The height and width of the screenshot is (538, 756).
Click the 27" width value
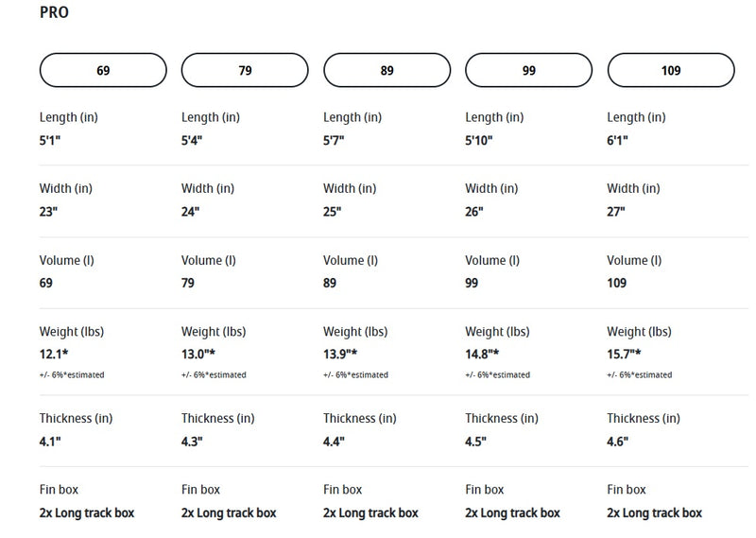pyautogui.click(x=616, y=212)
